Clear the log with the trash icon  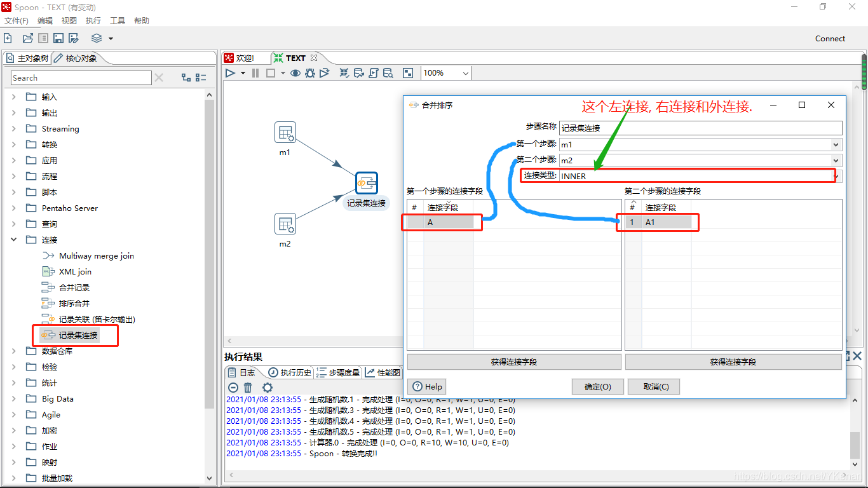[x=248, y=387]
